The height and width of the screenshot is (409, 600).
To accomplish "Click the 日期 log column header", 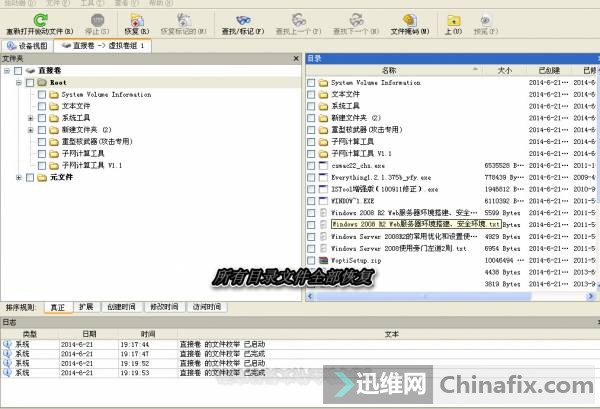I will [x=89, y=334].
